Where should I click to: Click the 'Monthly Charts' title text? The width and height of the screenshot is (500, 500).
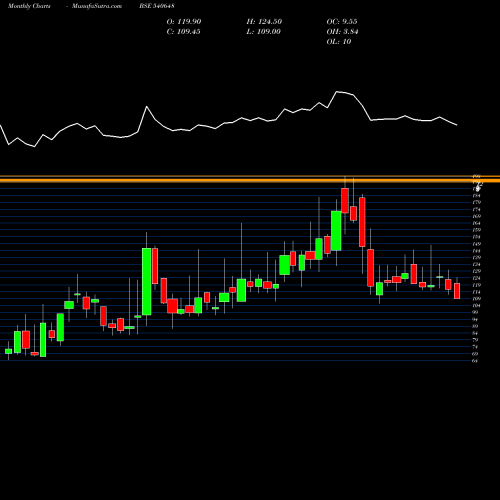(29, 6)
